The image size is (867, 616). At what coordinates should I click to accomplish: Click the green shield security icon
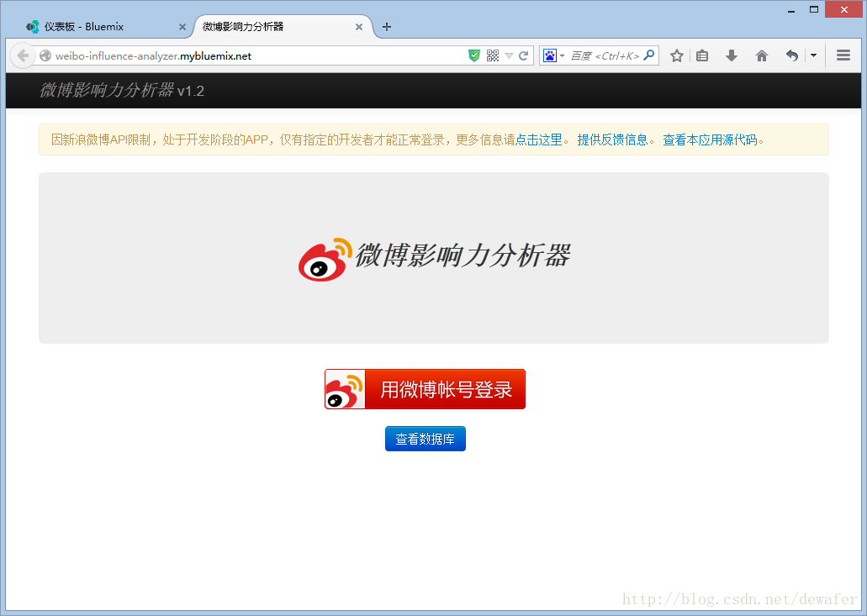(473, 55)
